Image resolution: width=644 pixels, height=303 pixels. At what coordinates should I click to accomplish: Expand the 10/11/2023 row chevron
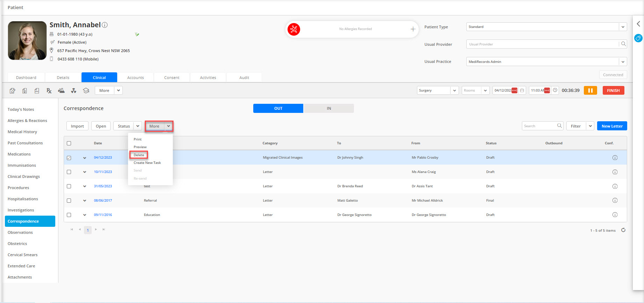(x=85, y=172)
